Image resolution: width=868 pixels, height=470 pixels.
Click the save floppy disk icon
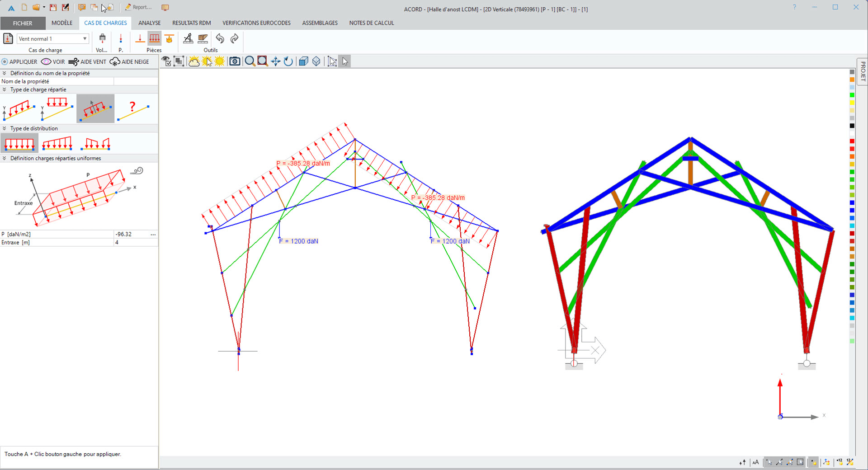[53, 7]
